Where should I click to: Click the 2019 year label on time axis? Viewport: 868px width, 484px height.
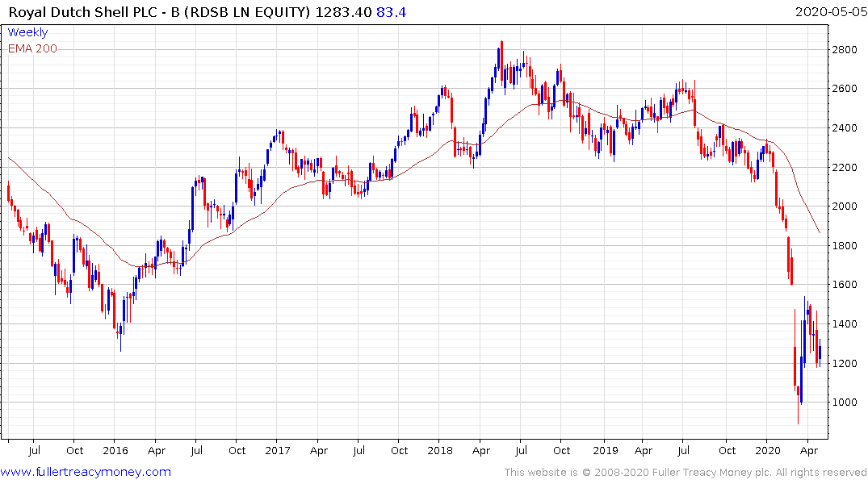(x=605, y=450)
